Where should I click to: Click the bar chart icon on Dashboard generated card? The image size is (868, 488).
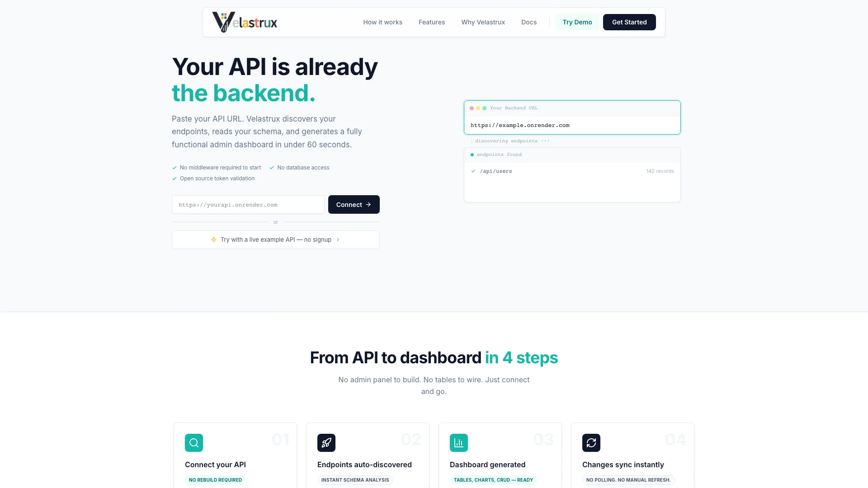(x=459, y=443)
